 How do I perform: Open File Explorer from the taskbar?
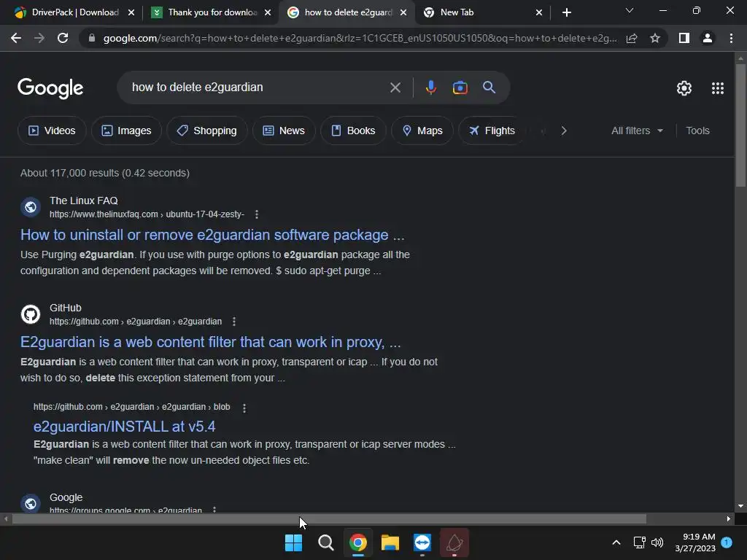390,542
